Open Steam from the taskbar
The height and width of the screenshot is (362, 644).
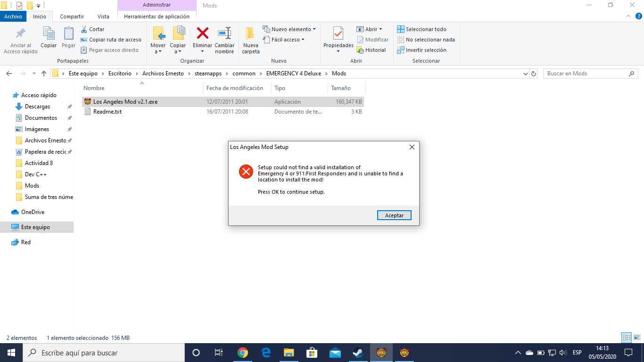[358, 353]
